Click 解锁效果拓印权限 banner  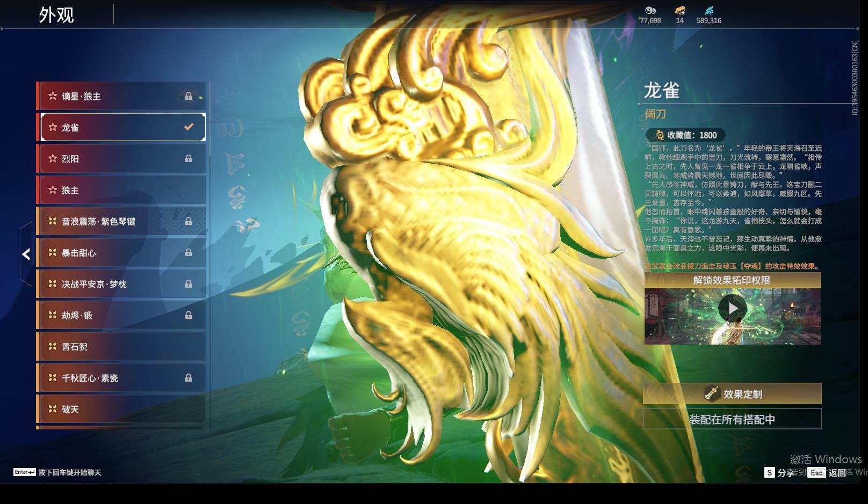coord(733,280)
